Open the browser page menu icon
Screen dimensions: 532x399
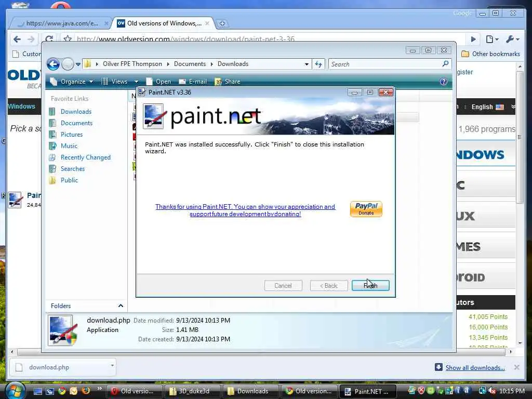pos(491,39)
